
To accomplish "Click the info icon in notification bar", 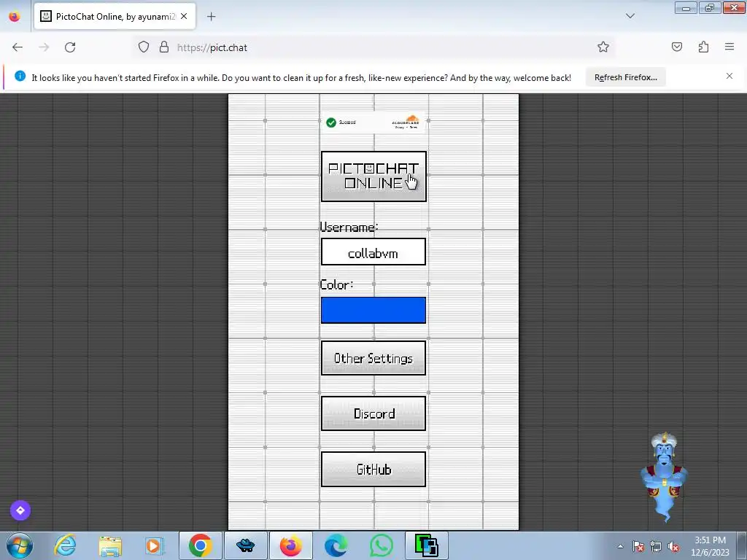I will point(20,76).
